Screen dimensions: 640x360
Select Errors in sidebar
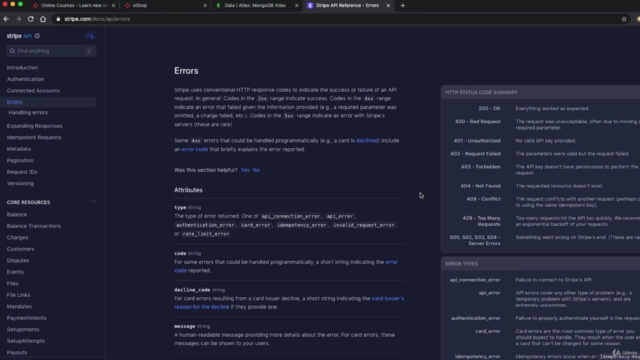(x=14, y=102)
